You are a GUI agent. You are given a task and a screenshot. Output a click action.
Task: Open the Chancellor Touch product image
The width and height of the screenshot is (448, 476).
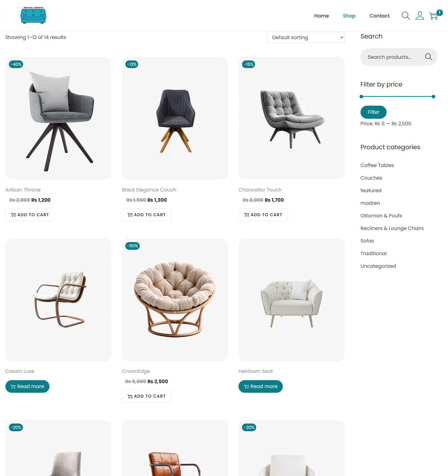tap(291, 118)
